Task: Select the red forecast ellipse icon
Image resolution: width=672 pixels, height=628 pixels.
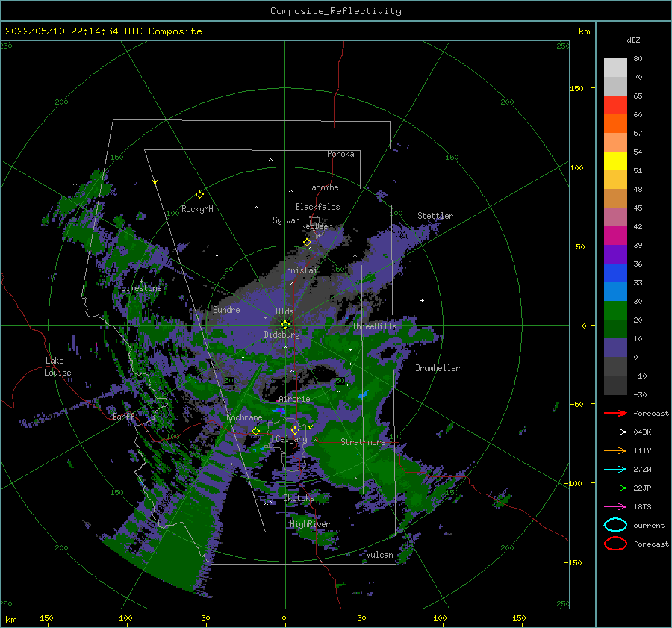Action: pyautogui.click(x=615, y=544)
